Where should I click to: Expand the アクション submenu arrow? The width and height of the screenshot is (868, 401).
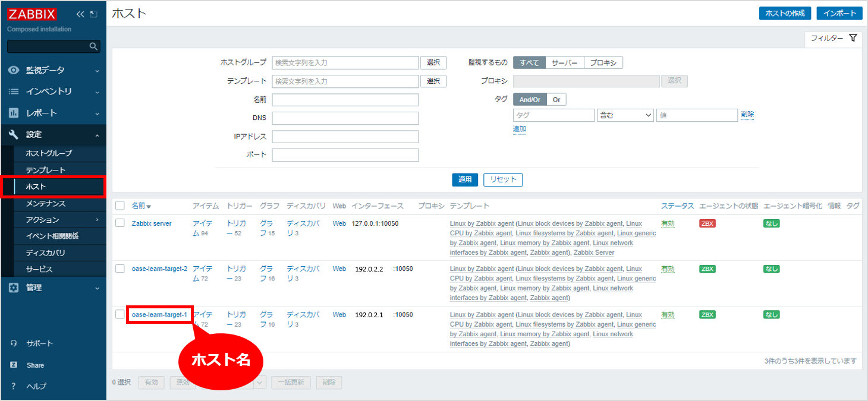[x=97, y=220]
